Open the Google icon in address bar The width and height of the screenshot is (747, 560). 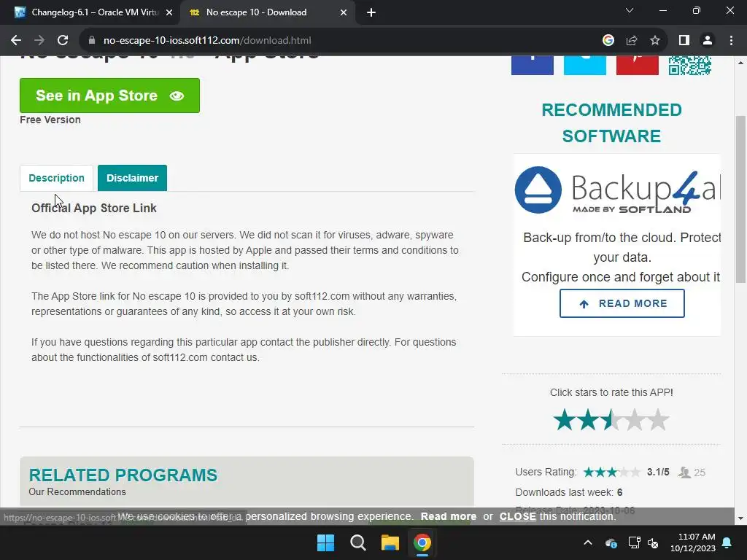tap(608, 41)
